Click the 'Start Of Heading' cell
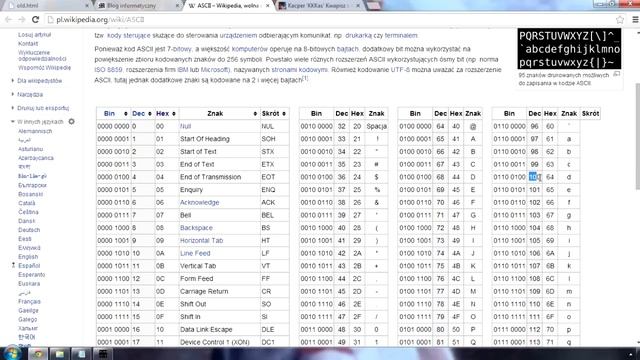Viewport: 640px width, 360px height. point(220,139)
